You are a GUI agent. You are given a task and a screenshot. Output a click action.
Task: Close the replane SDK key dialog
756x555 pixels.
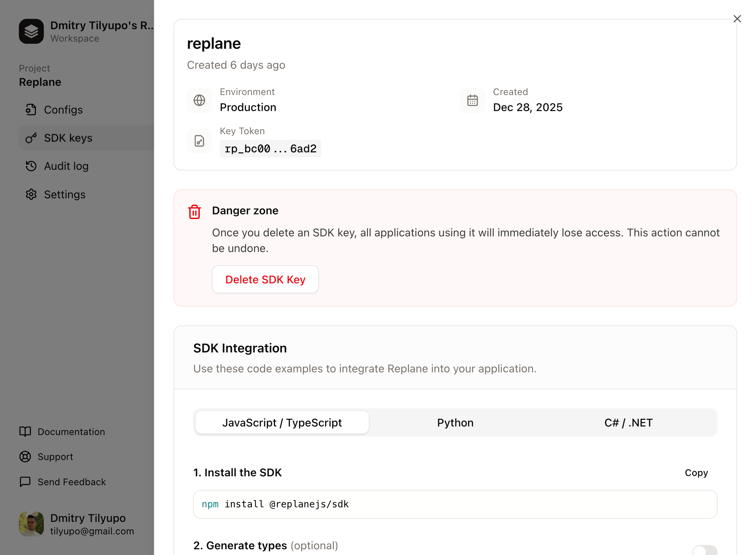(737, 19)
